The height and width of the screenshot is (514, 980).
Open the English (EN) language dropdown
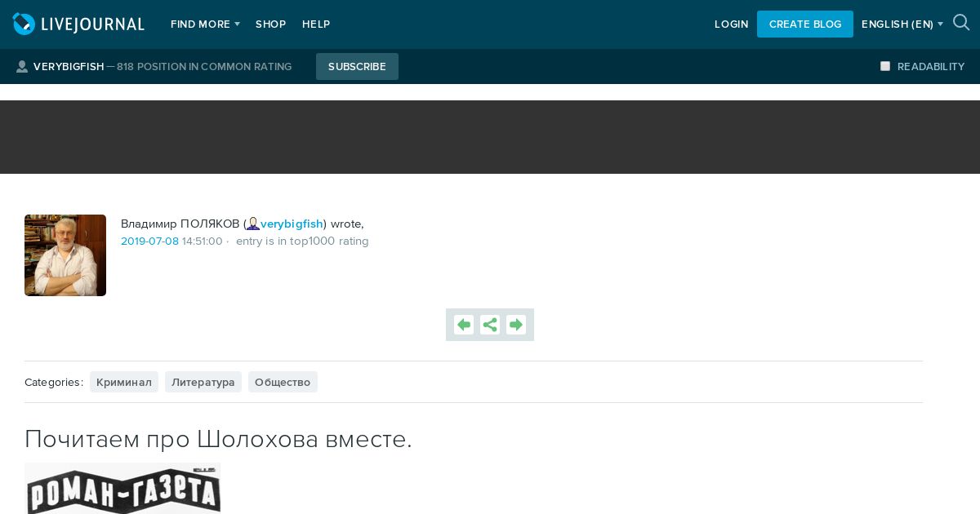(902, 24)
